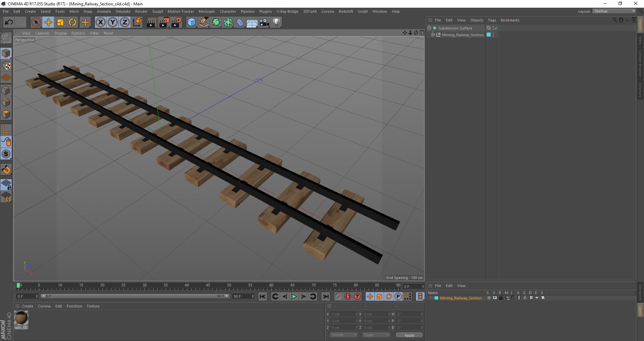Click the preview range slider bar
The width and height of the screenshot is (644, 341).
point(135,296)
